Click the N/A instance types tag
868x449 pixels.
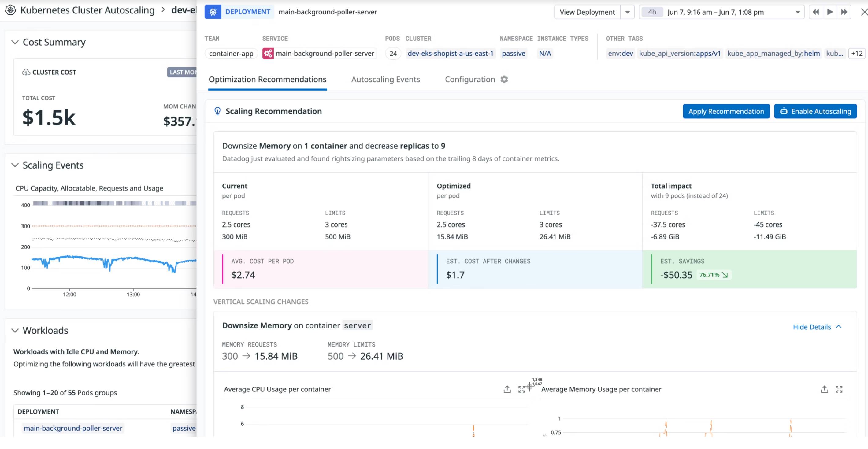click(x=545, y=53)
